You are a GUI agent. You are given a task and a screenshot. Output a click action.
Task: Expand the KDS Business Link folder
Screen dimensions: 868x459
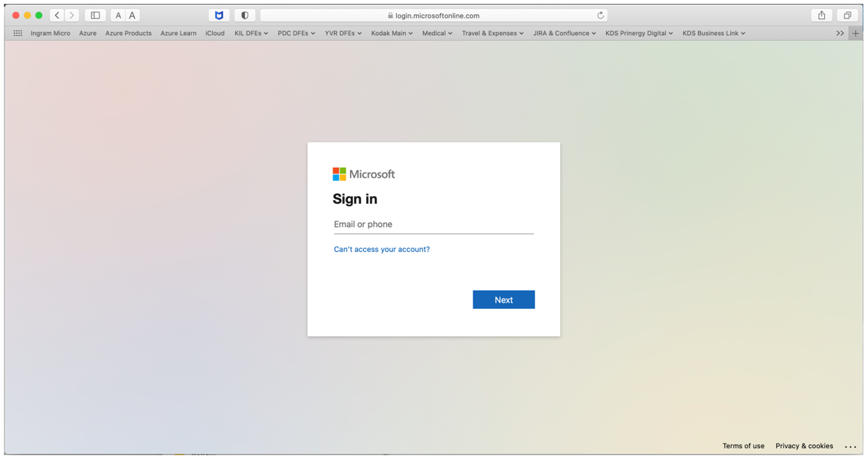[714, 33]
